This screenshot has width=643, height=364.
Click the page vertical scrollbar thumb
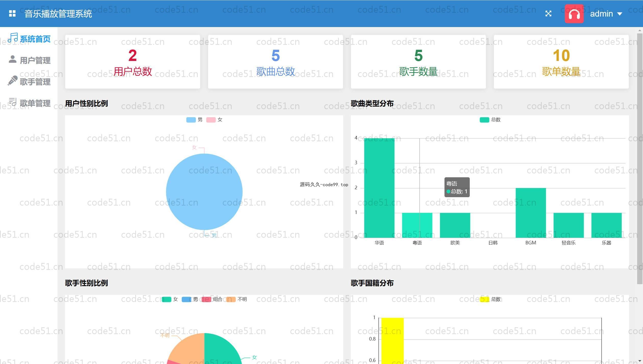[640, 158]
